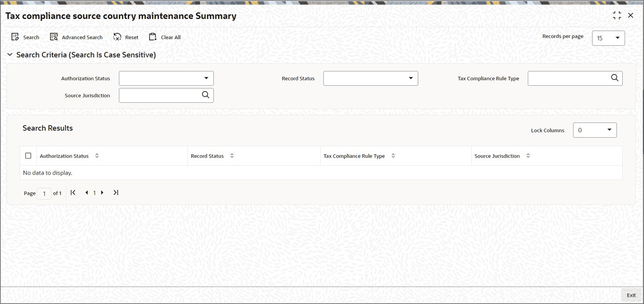The image size is (644, 304).
Task: Click Tax Compliance Rule Type lookup magnifier
Action: coord(615,78)
